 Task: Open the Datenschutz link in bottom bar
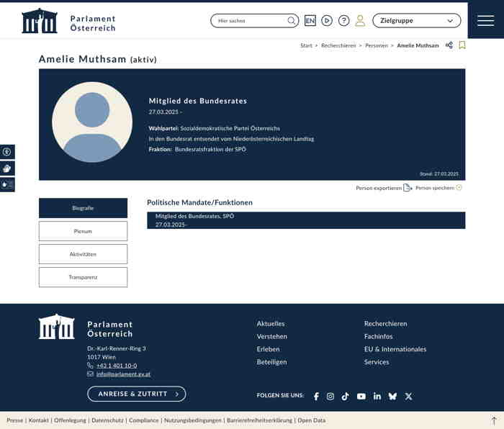pyautogui.click(x=107, y=420)
